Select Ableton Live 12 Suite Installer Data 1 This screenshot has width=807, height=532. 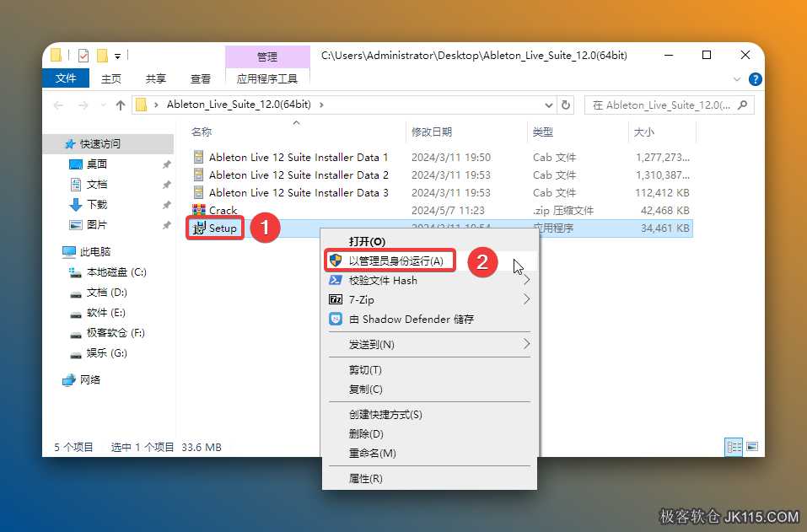coord(299,157)
